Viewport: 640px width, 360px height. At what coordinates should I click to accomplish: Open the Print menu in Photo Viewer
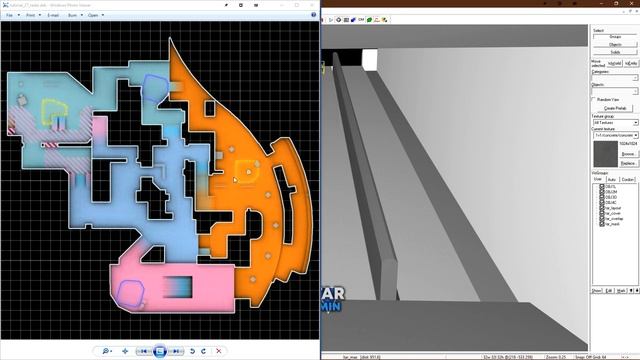[33, 15]
